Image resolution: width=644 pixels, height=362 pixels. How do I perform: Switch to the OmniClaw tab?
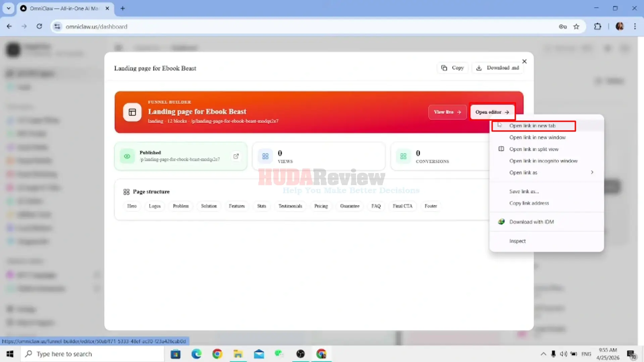click(65, 8)
